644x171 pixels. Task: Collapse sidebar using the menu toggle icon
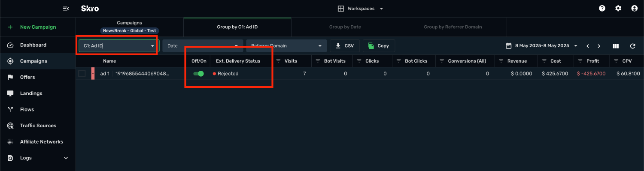pos(66,9)
